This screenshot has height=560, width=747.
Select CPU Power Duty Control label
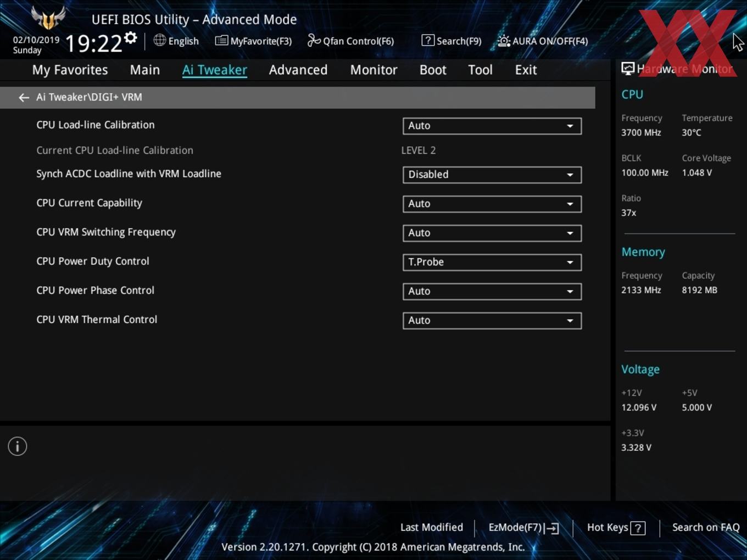93,261
